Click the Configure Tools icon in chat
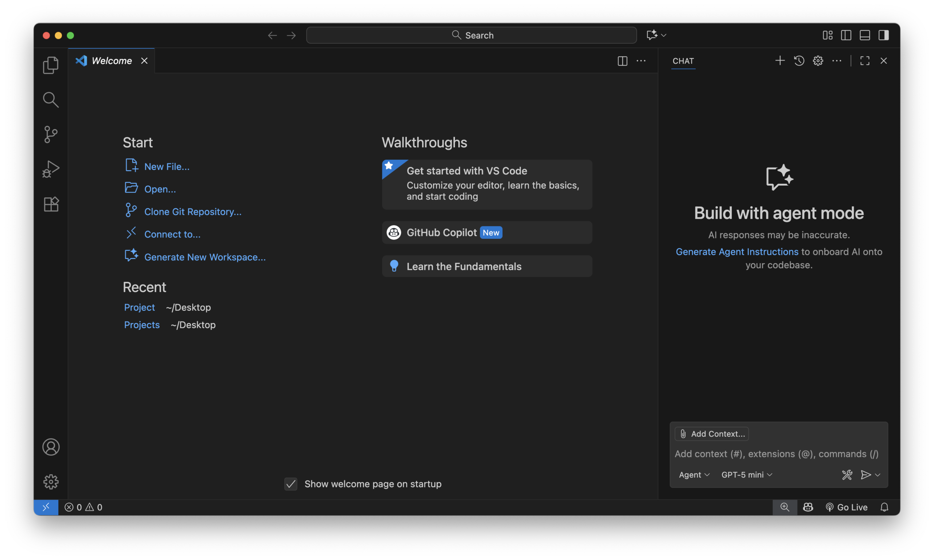Viewport: 934px width, 560px height. [847, 475]
